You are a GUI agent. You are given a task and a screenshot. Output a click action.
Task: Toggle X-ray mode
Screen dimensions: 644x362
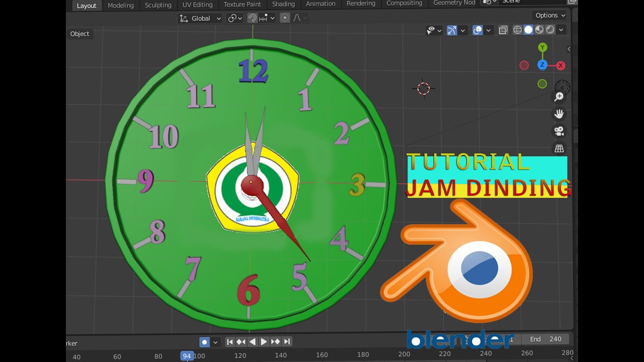[x=503, y=30]
